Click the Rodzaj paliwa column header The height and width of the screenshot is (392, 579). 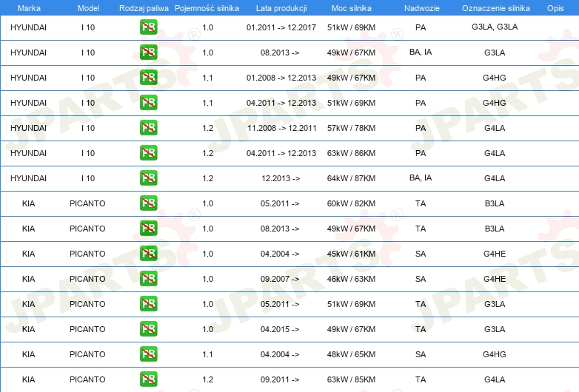tap(144, 8)
